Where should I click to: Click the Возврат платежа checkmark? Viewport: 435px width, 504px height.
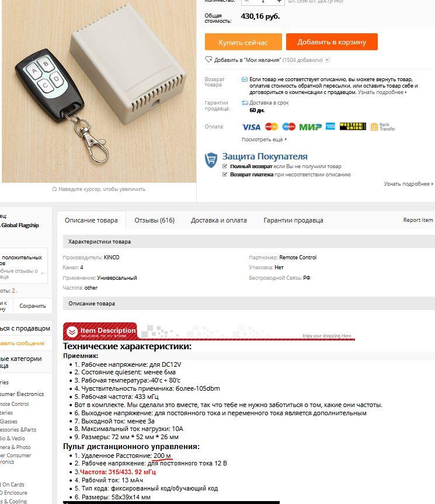(225, 174)
